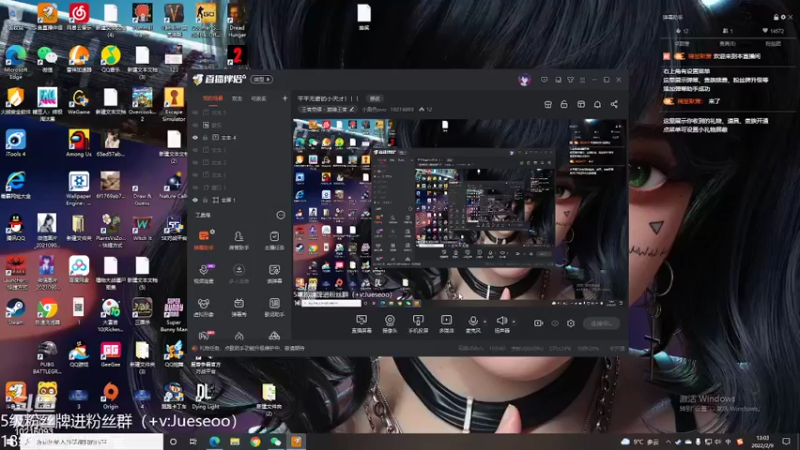800x450 pixels.
Task: Select the 文本 4 source row
Action: 239,138
